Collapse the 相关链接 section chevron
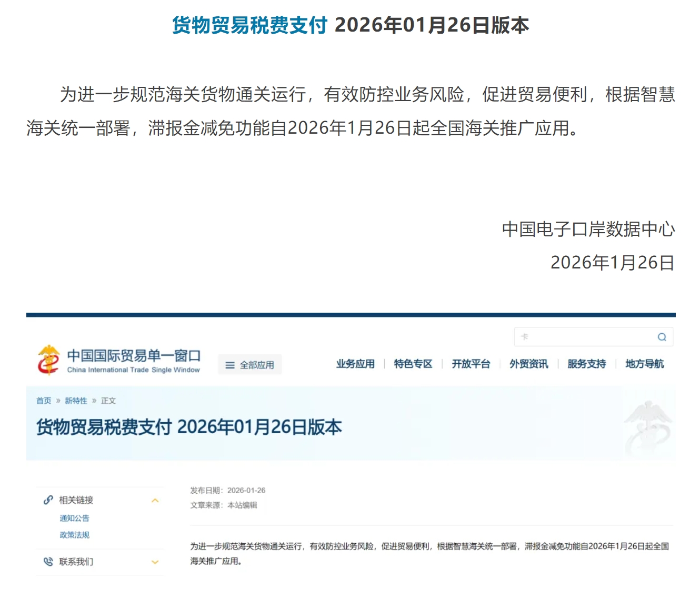The image size is (700, 598). pos(155,501)
